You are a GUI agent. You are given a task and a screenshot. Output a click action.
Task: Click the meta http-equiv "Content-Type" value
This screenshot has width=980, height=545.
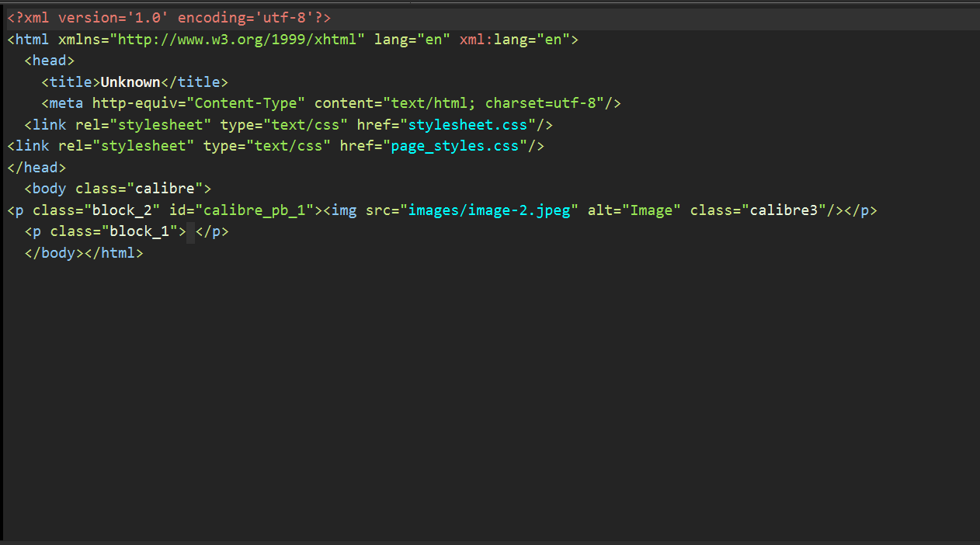click(246, 103)
